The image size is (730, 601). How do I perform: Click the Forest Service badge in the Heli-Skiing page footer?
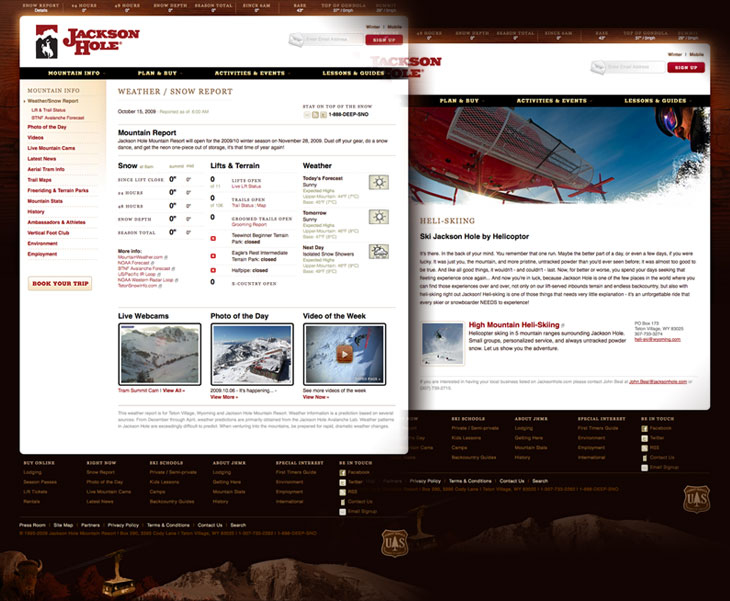[x=696, y=499]
